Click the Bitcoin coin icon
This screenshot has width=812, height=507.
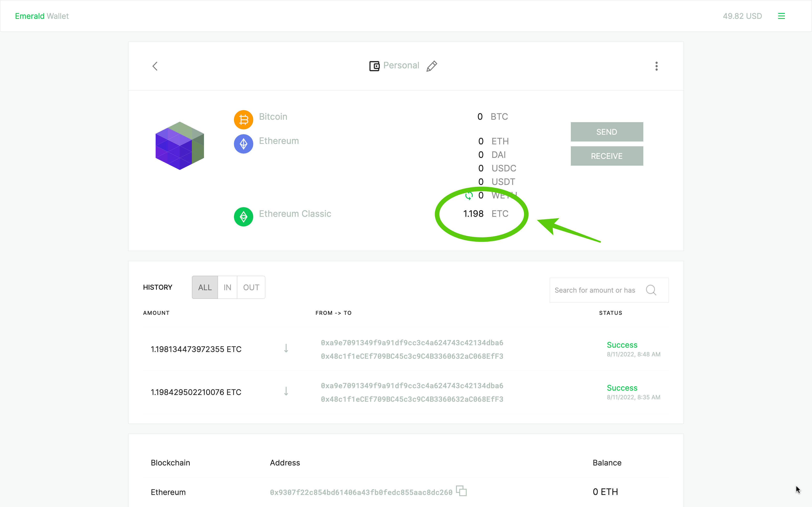[x=243, y=120]
